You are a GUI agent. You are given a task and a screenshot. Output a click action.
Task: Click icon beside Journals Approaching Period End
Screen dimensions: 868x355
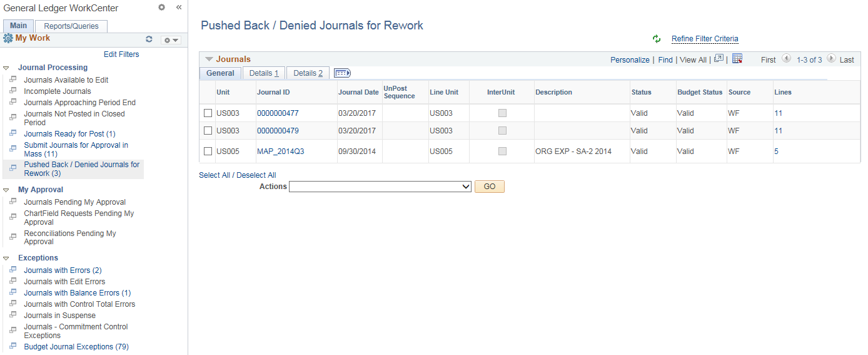[x=13, y=103]
